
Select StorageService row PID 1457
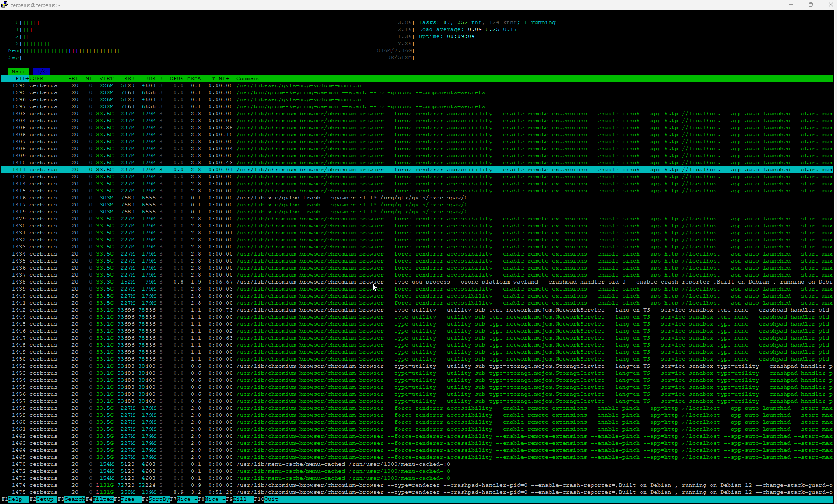pyautogui.click(x=417, y=401)
